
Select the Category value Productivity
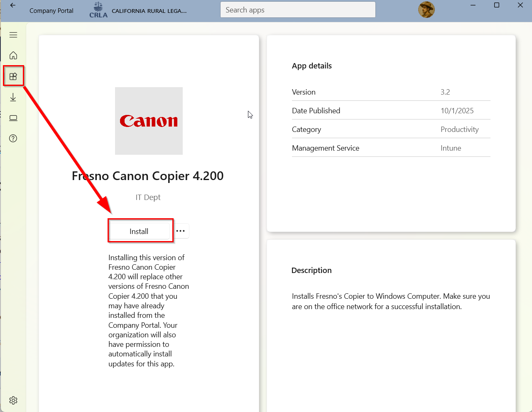460,129
